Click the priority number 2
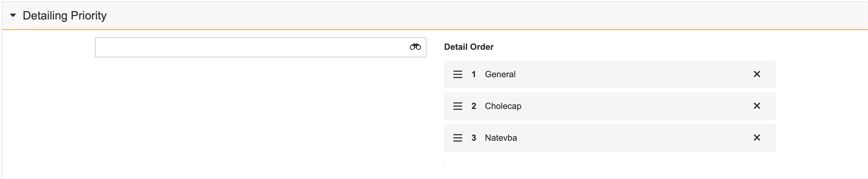The height and width of the screenshot is (179, 868). tap(474, 106)
